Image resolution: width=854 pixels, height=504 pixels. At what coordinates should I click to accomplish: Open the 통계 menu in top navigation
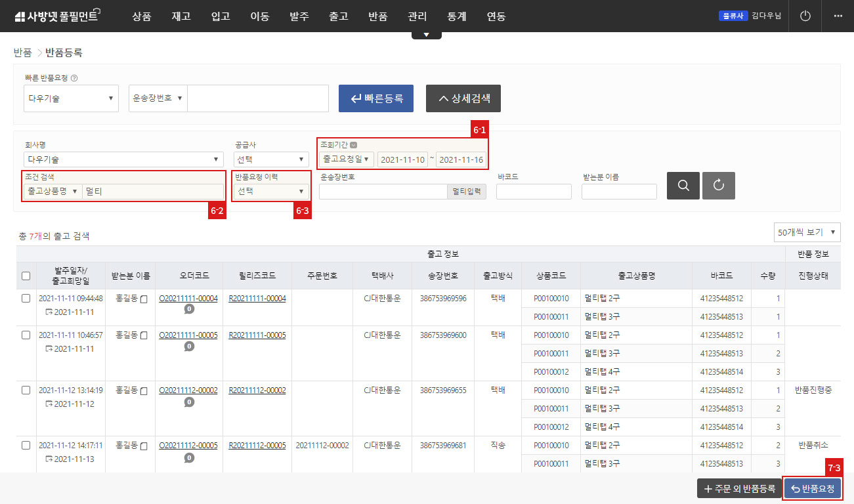(x=456, y=16)
